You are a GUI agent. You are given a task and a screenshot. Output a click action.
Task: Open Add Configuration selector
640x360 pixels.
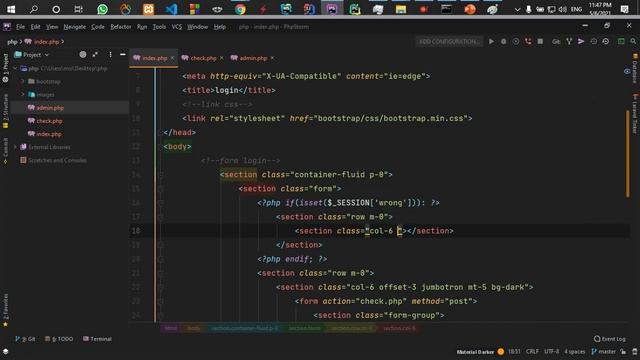coord(449,42)
